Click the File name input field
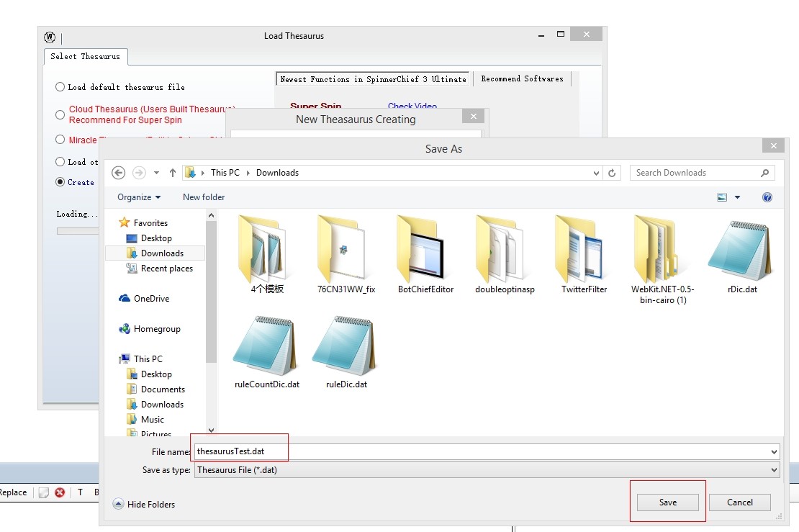Viewport: 799px width, 532px height. (x=482, y=452)
